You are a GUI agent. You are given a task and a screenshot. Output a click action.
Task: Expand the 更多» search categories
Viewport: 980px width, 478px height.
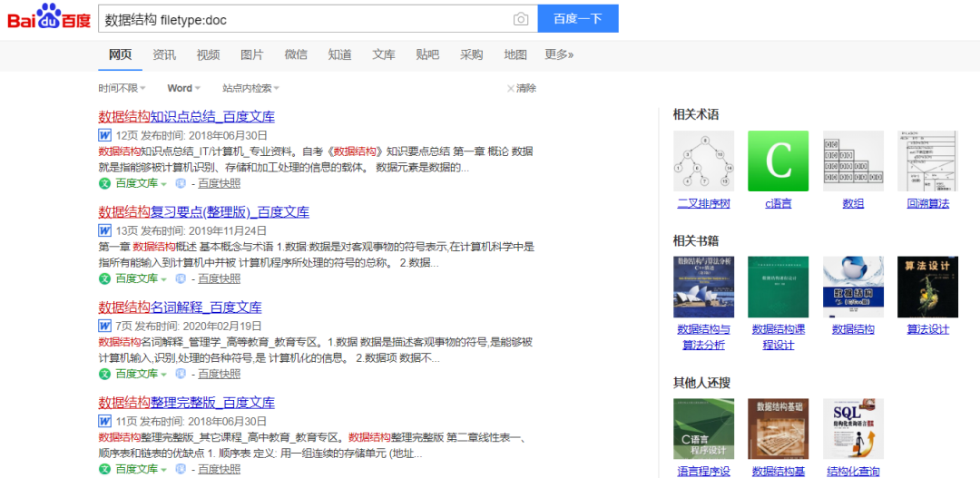tap(559, 55)
